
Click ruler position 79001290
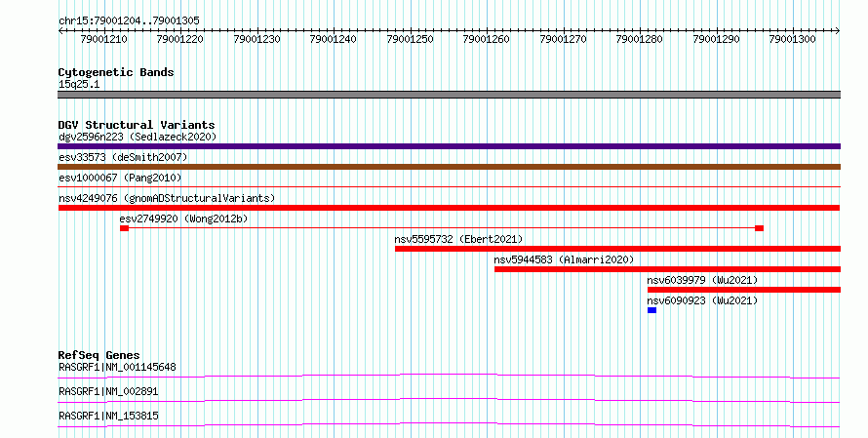coord(717,39)
